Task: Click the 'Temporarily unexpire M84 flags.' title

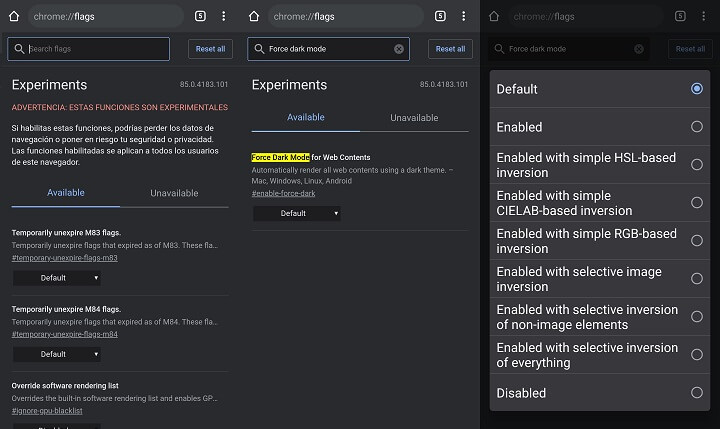Action: point(66,309)
